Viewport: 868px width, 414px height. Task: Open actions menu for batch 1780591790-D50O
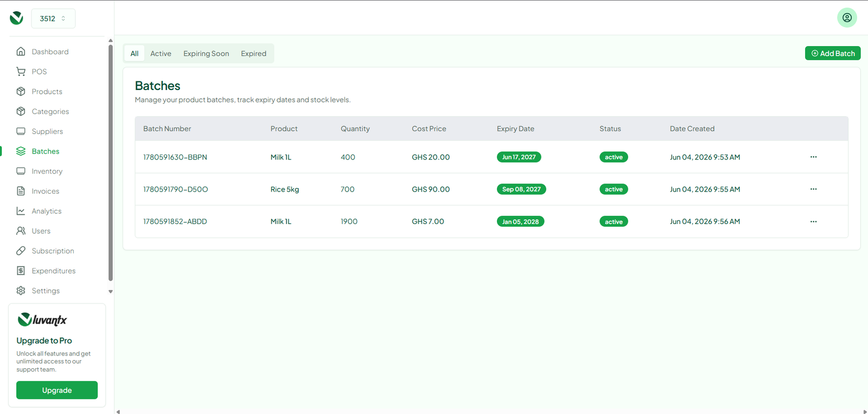(x=813, y=189)
